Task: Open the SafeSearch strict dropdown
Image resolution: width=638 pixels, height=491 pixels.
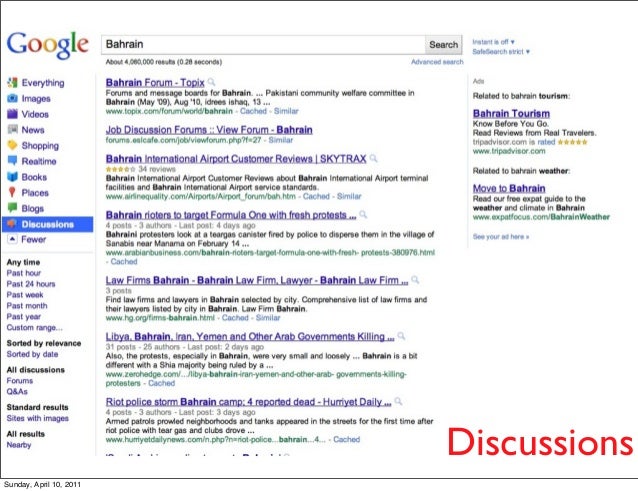Action: click(x=500, y=52)
